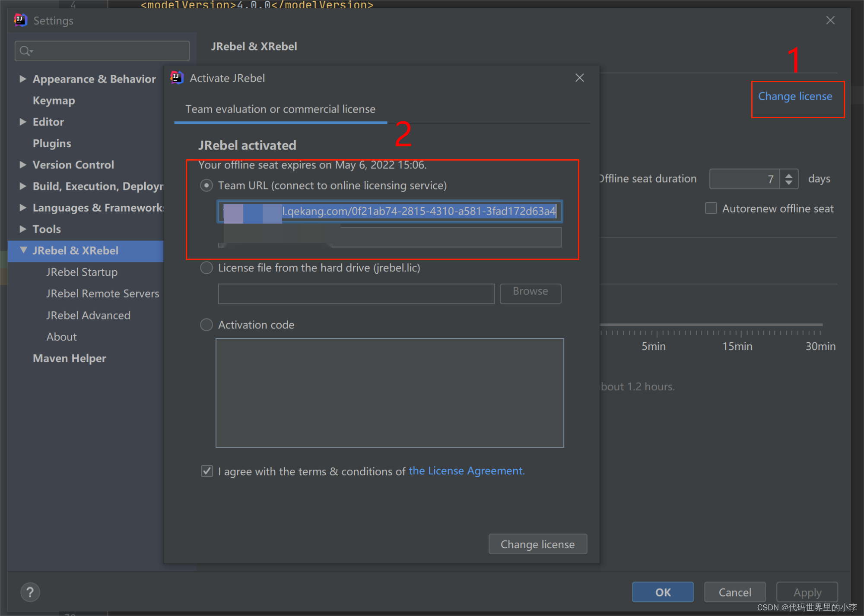The height and width of the screenshot is (616, 864).
Task: Click the IntelliJ logo in Activate JRebel title
Action: [x=177, y=78]
